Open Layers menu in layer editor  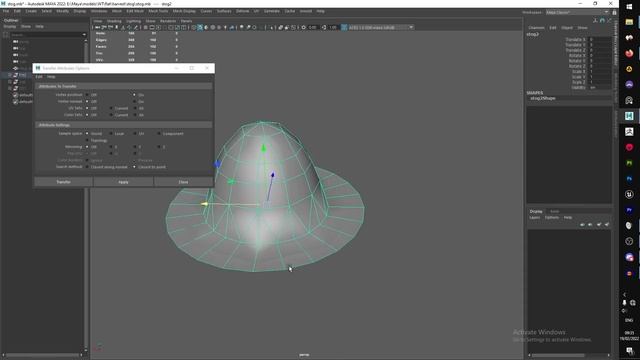point(535,218)
